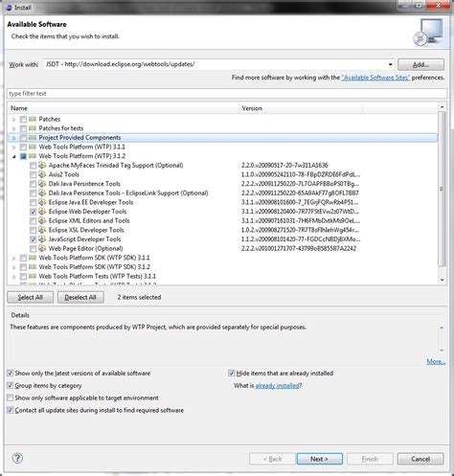Screen dimensions: 454x476
Task: Click the Web Tools Platform (WTP) 3.1.1 category icon
Action: [x=33, y=147]
